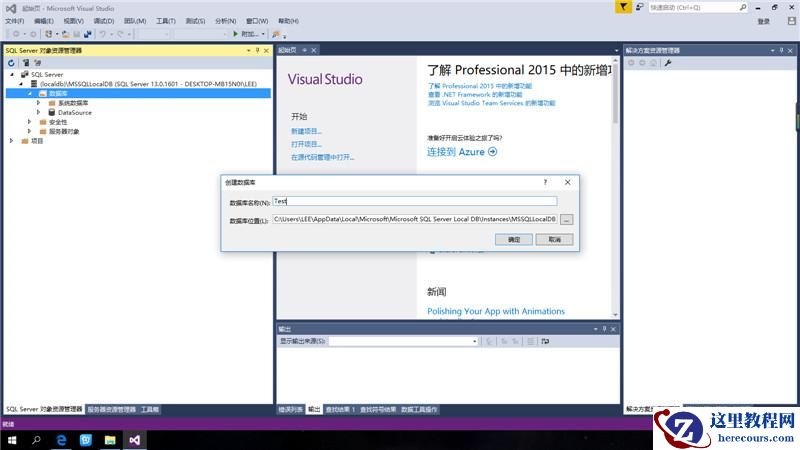Open the 调试(D) menu

pyautogui.click(x=104, y=21)
